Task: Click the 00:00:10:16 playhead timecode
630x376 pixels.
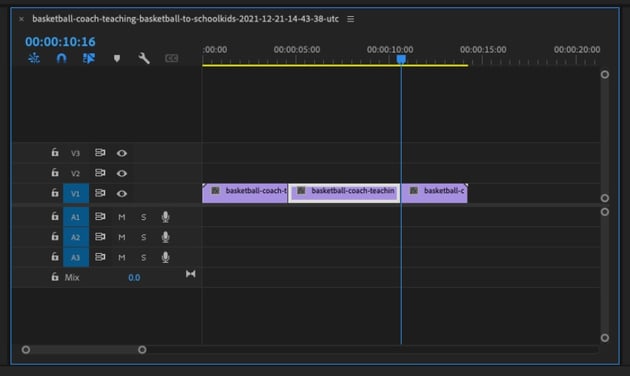Action: click(60, 42)
